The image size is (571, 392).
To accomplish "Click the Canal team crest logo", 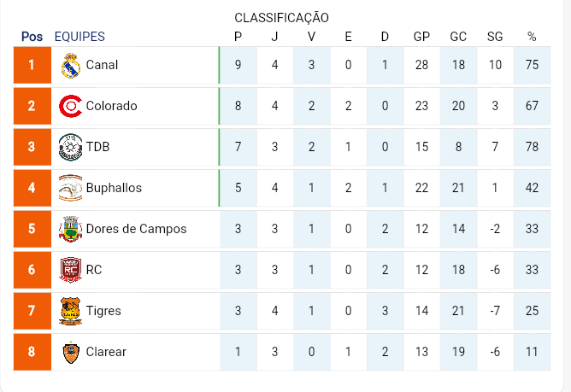I will tap(71, 66).
